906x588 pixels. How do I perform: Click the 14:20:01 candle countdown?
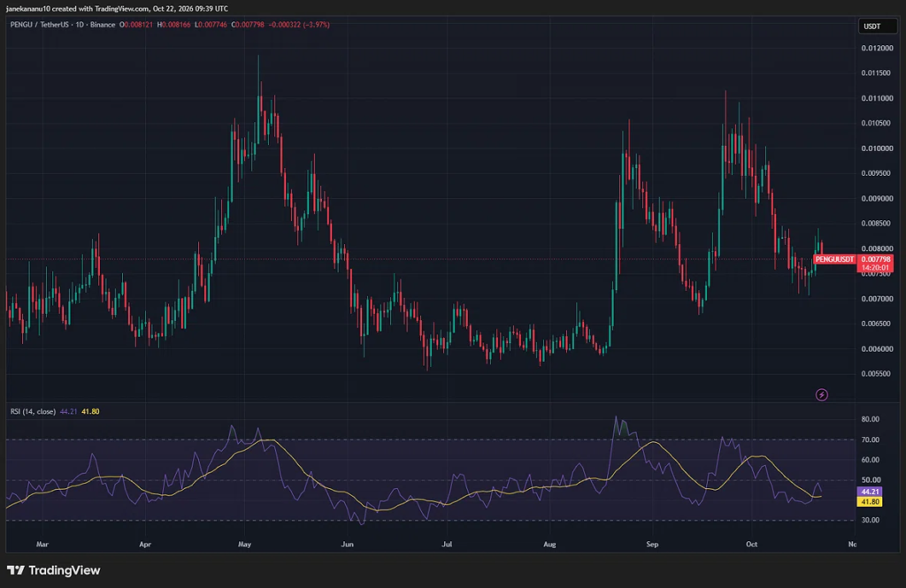pos(875,268)
